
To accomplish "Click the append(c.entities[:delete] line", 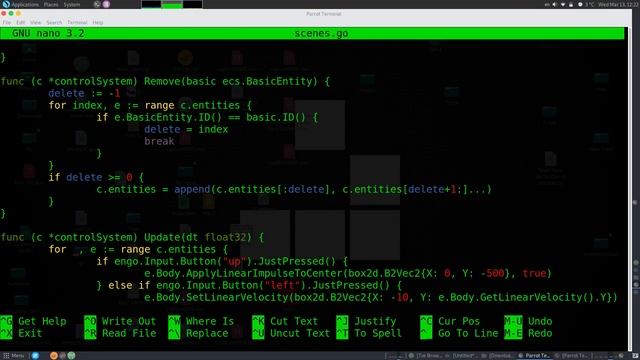I will [294, 189].
